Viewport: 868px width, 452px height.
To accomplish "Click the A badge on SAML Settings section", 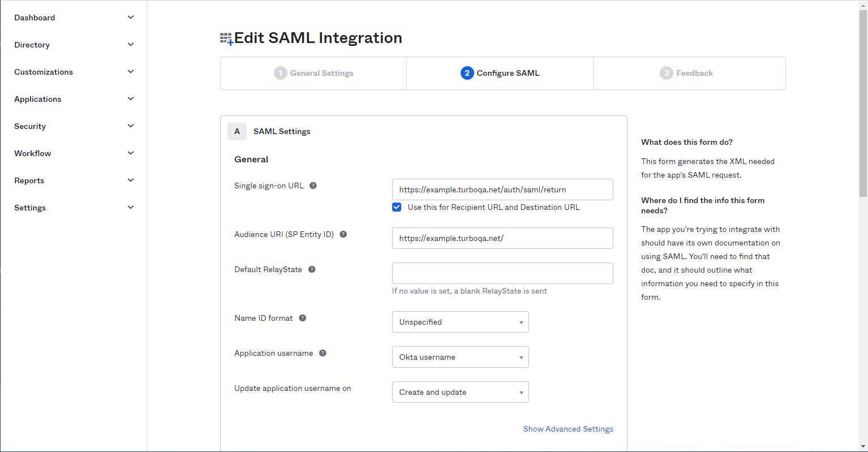I will pos(237,131).
